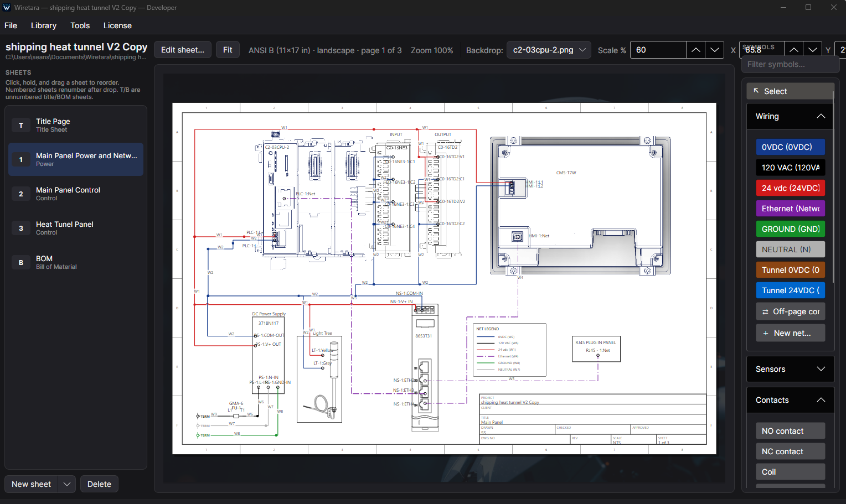Select the NC contact symbol
The height and width of the screenshot is (504, 846).
pyautogui.click(x=790, y=451)
